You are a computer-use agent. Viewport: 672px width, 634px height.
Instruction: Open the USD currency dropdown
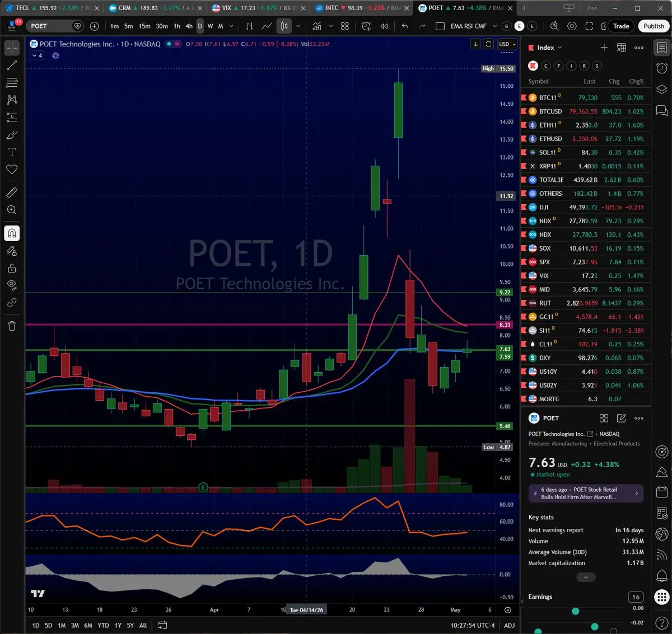(507, 44)
